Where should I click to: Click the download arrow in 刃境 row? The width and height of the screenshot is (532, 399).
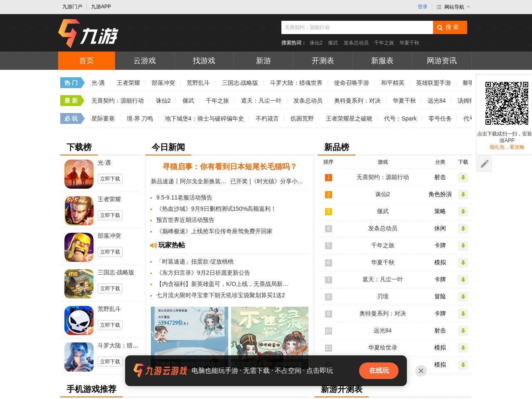coord(463,297)
